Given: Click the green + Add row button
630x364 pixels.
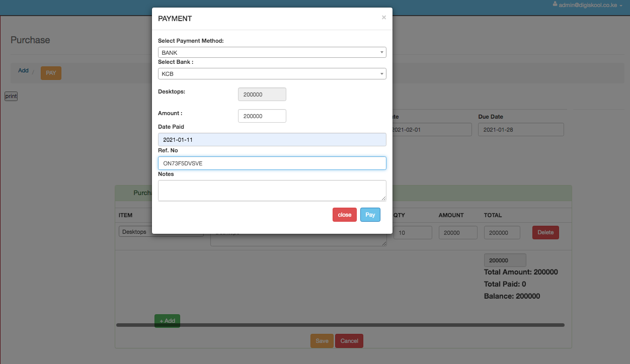Looking at the screenshot, I should click(167, 321).
